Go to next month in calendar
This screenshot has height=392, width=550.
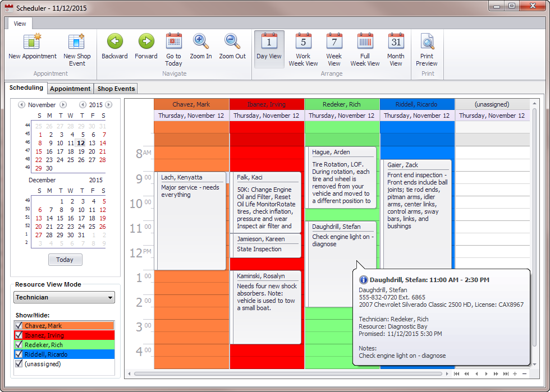click(x=63, y=105)
